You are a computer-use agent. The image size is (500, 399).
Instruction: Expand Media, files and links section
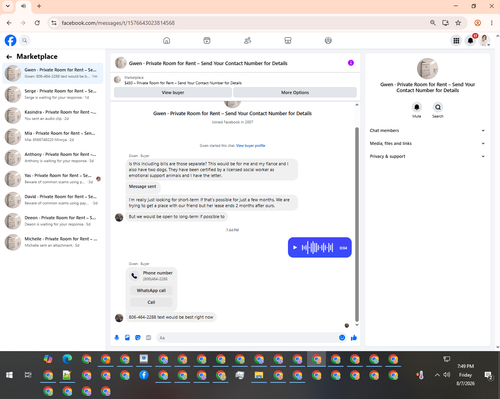427,143
